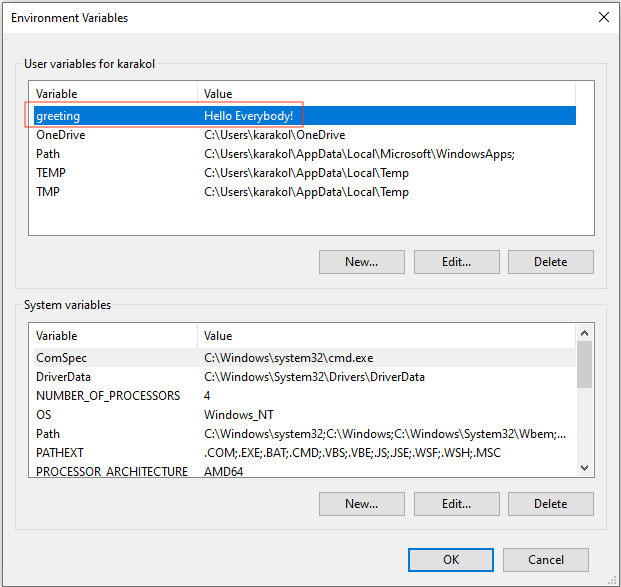The height and width of the screenshot is (587, 621).
Task: Select the system Path variable
Action: (305, 434)
